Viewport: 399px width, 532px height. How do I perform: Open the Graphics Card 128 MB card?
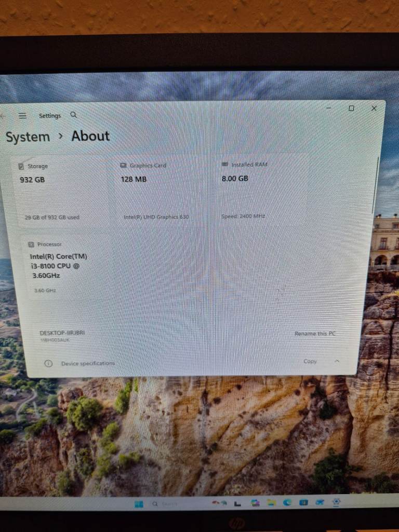[x=162, y=192]
